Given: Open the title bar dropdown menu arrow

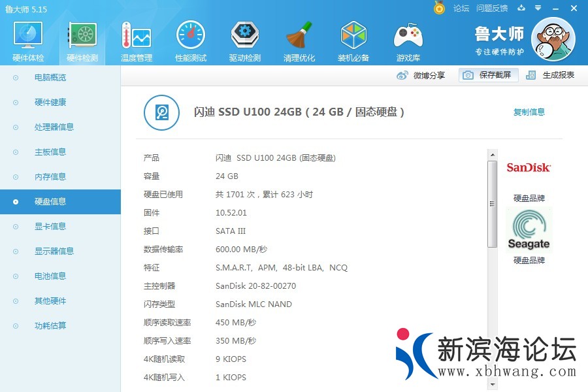Looking at the screenshot, I should click(x=538, y=8).
